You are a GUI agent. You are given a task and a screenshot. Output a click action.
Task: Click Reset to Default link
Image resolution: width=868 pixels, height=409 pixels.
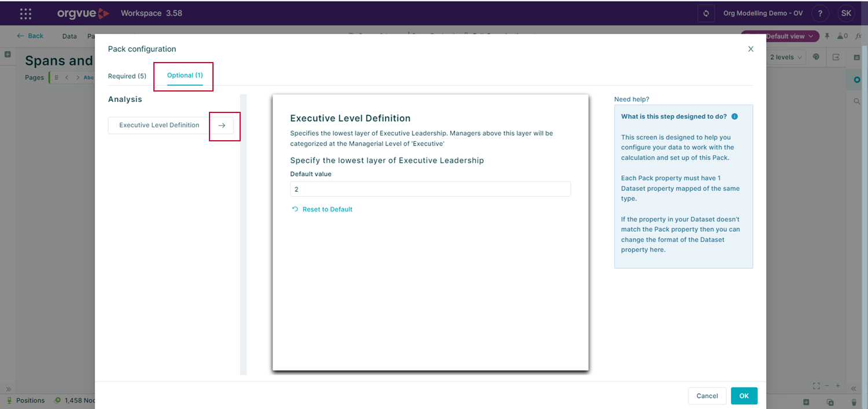click(322, 209)
